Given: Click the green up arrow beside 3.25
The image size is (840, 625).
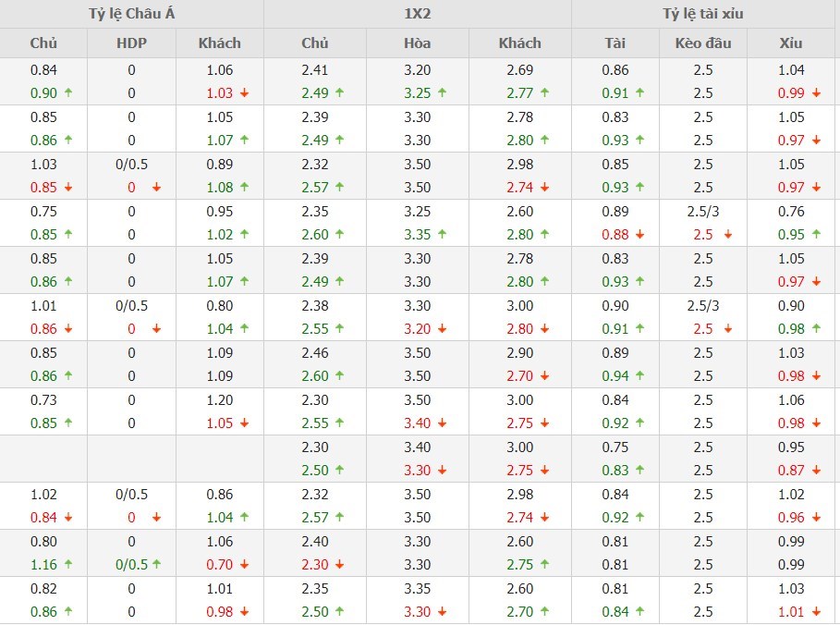Looking at the screenshot, I should pyautogui.click(x=442, y=92).
